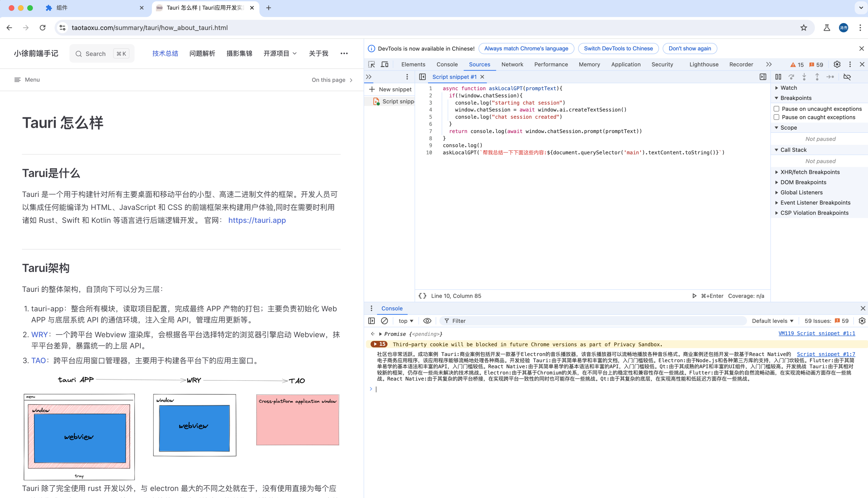The width and height of the screenshot is (868, 498).
Task: Toggle the device toolbar icon
Action: 385,64
